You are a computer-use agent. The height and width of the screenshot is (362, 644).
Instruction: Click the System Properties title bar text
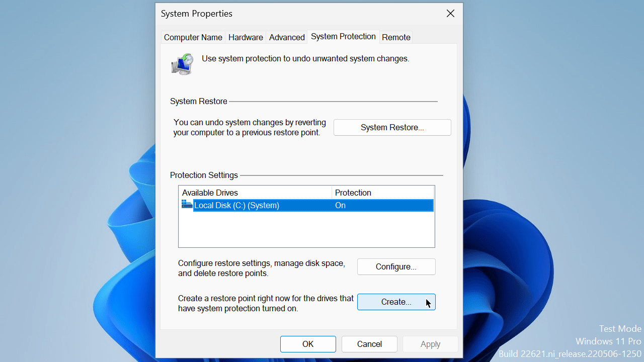coord(197,14)
